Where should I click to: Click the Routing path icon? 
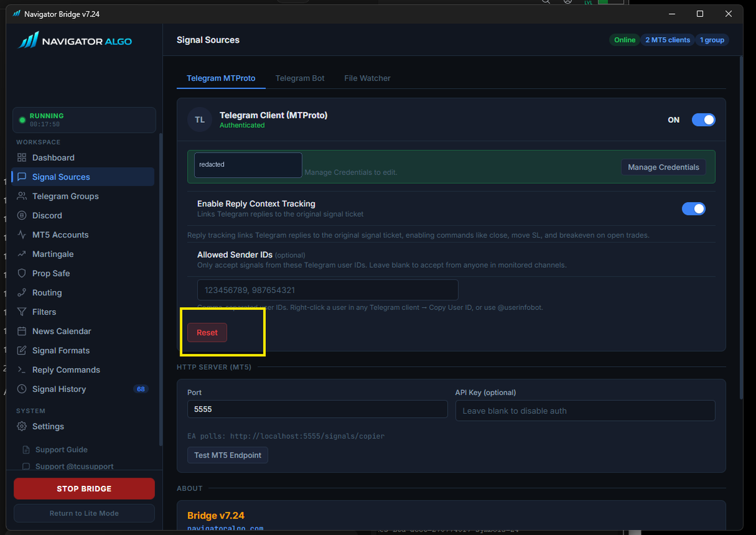click(22, 292)
